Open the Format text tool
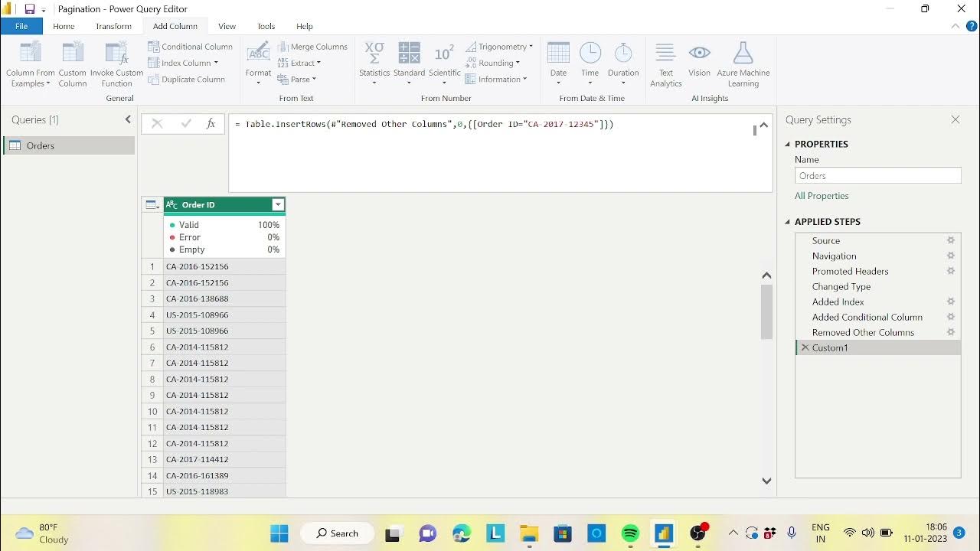The image size is (980, 551). coord(258,62)
